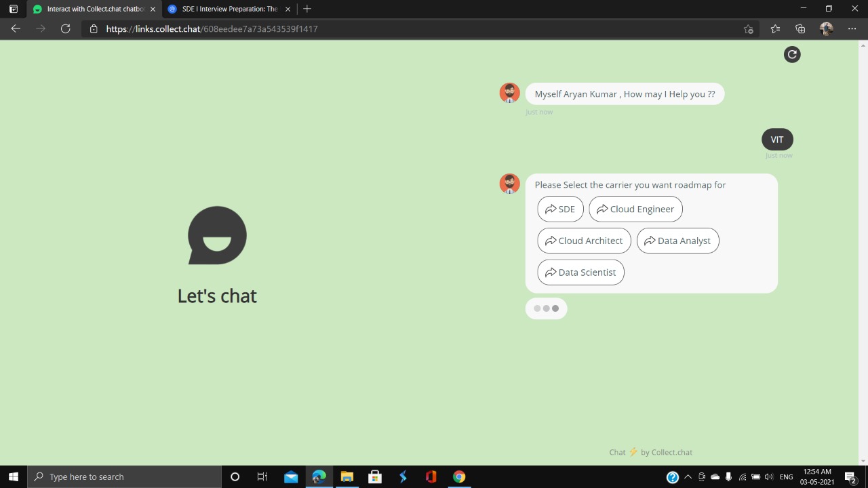
Task: Open the Mail app from taskbar
Action: tap(291, 476)
